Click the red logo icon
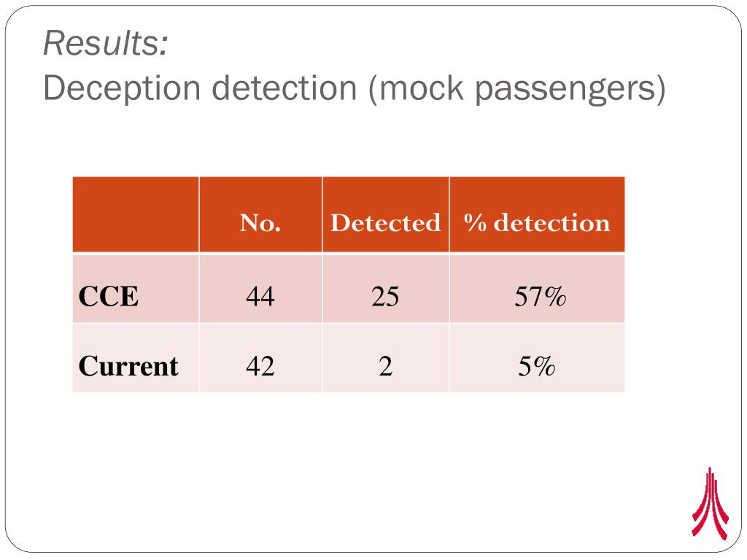Viewport: 747px width, 560px height. point(710,503)
